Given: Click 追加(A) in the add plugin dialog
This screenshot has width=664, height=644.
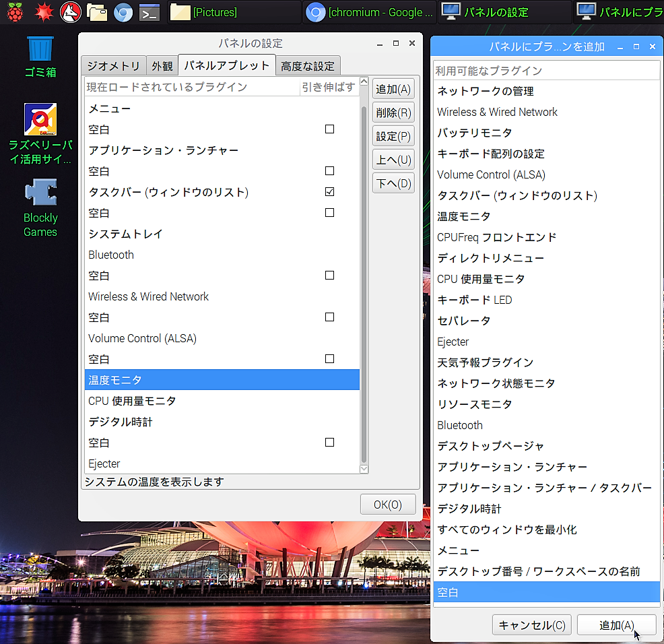Looking at the screenshot, I should (617, 625).
